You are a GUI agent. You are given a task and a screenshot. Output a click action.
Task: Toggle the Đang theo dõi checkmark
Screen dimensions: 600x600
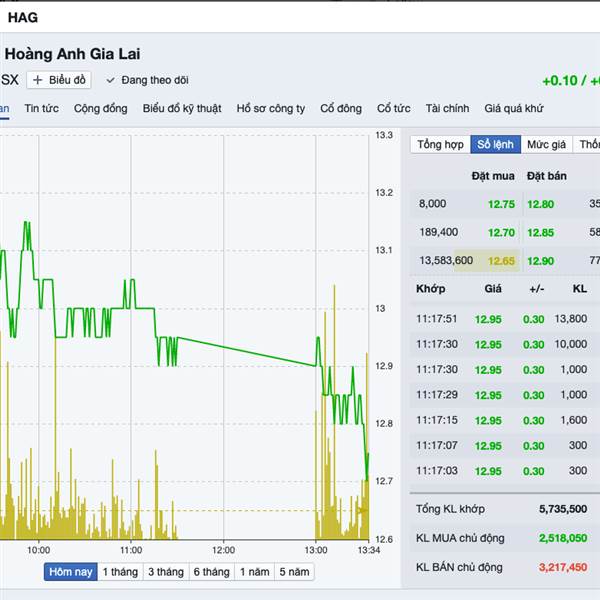point(111,80)
